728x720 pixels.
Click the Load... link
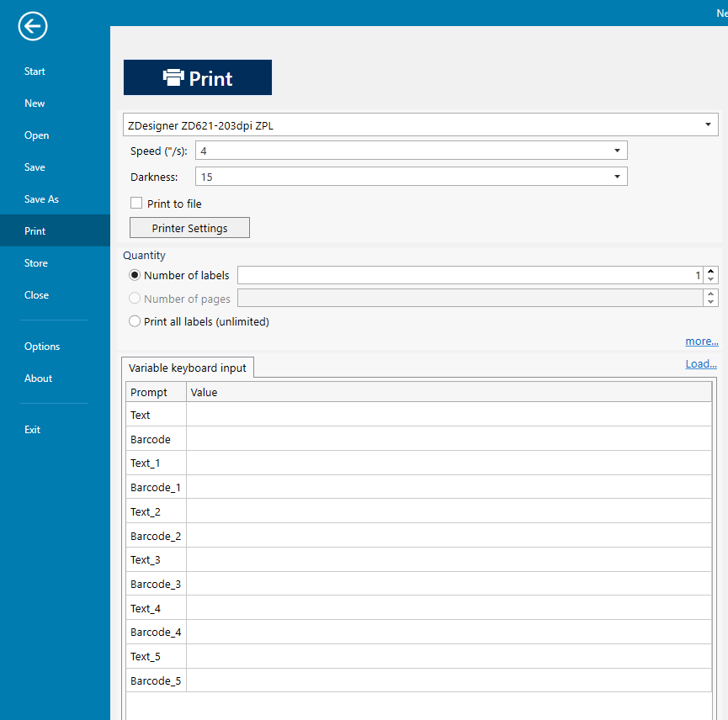tap(700, 363)
